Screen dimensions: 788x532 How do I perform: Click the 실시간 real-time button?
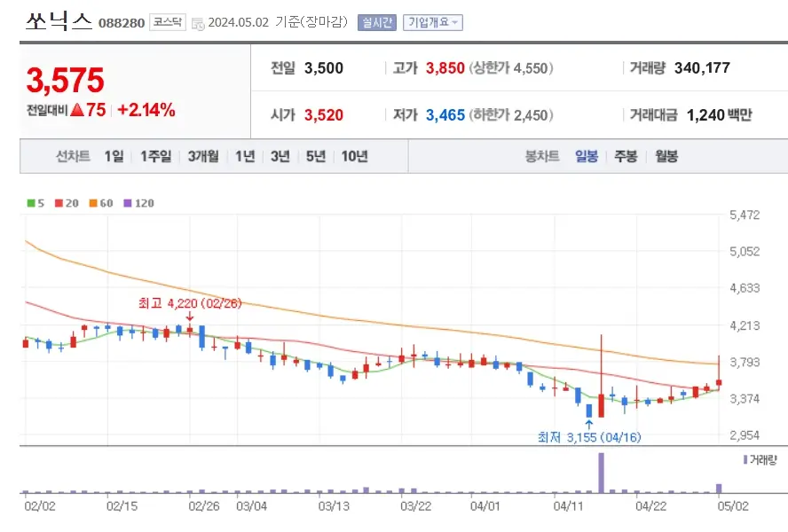pyautogui.click(x=375, y=22)
